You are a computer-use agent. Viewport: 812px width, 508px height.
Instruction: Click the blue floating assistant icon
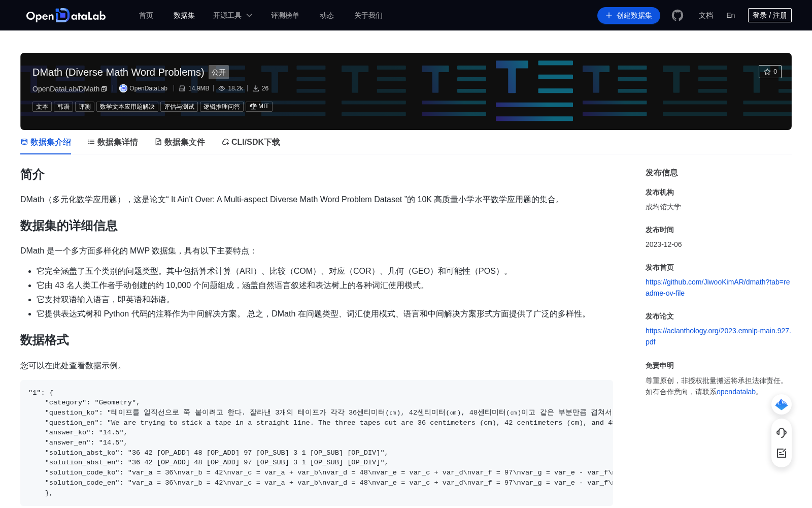(782, 404)
